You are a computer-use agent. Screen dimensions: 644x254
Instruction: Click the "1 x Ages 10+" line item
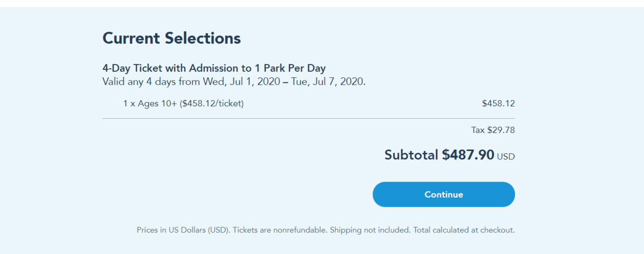pyautogui.click(x=150, y=104)
